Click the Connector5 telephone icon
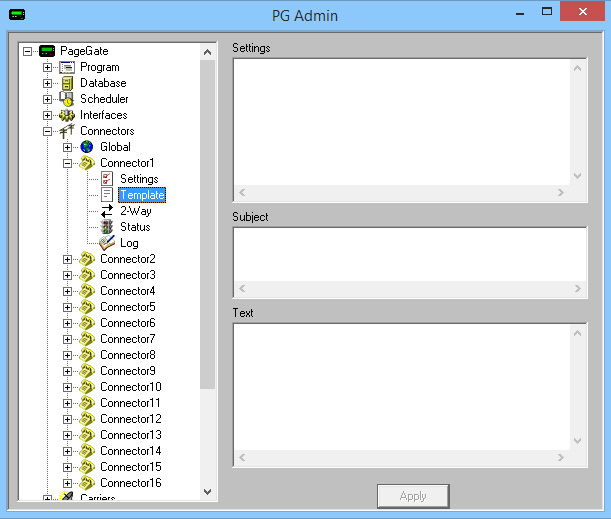Image resolution: width=611 pixels, height=519 pixels. (87, 307)
